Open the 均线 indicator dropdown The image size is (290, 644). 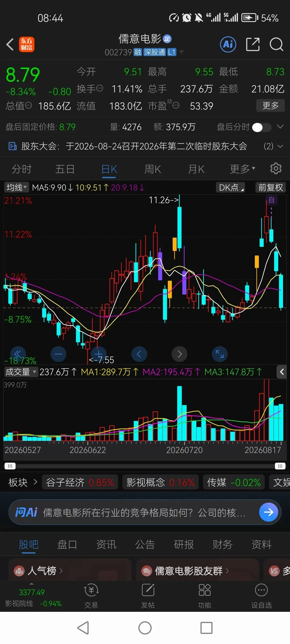coord(17,187)
